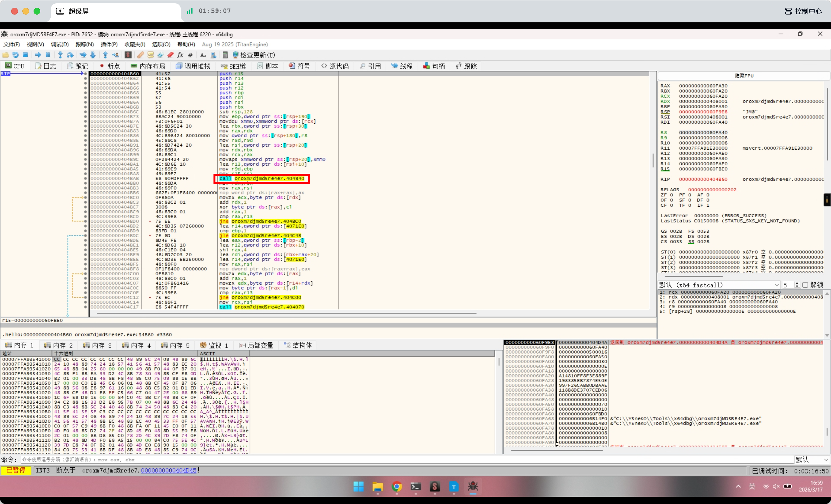Switch to the 内存布局 tab
831x504 pixels.
(148, 66)
